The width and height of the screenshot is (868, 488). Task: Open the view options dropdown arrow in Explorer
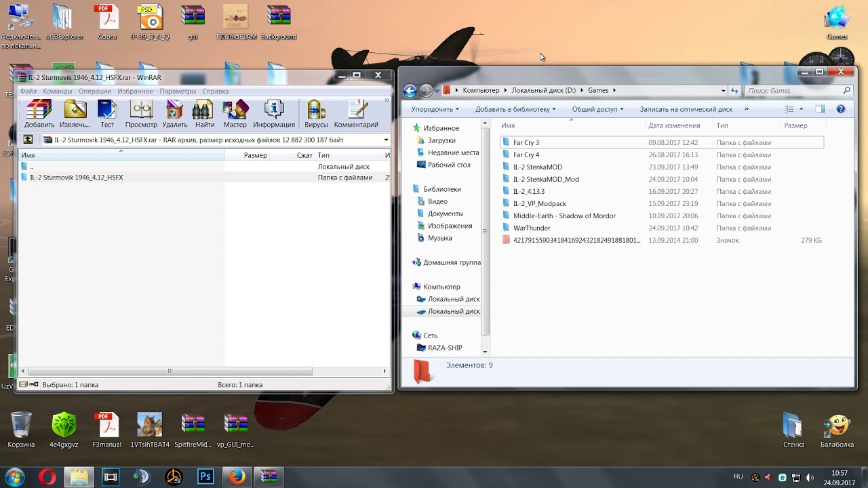pyautogui.click(x=801, y=109)
